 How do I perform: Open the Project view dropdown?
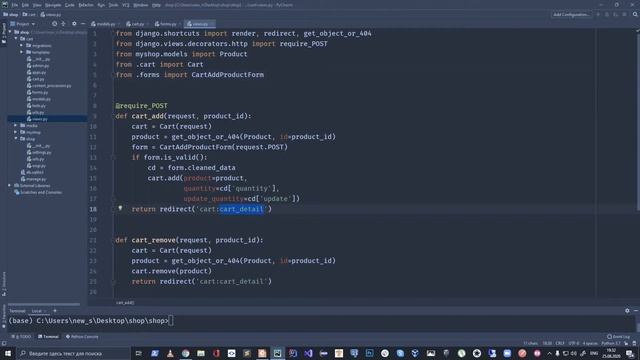(23, 24)
